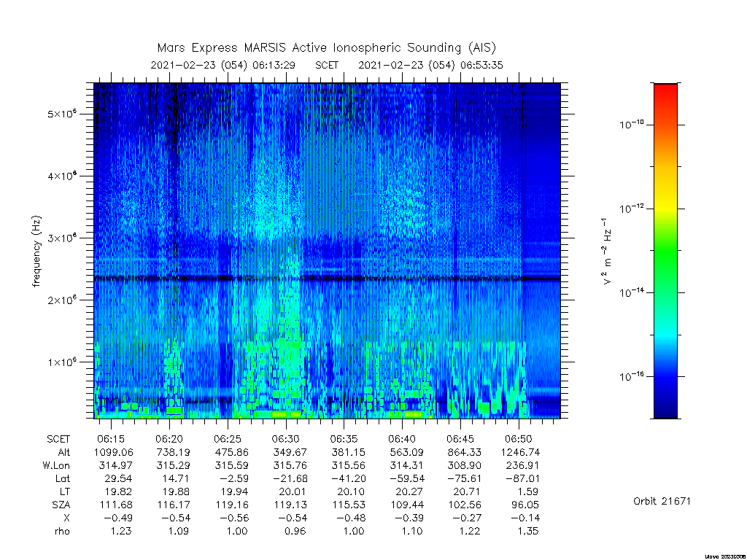Click the 10⁻¹⁴ color scale label

[x=632, y=292]
